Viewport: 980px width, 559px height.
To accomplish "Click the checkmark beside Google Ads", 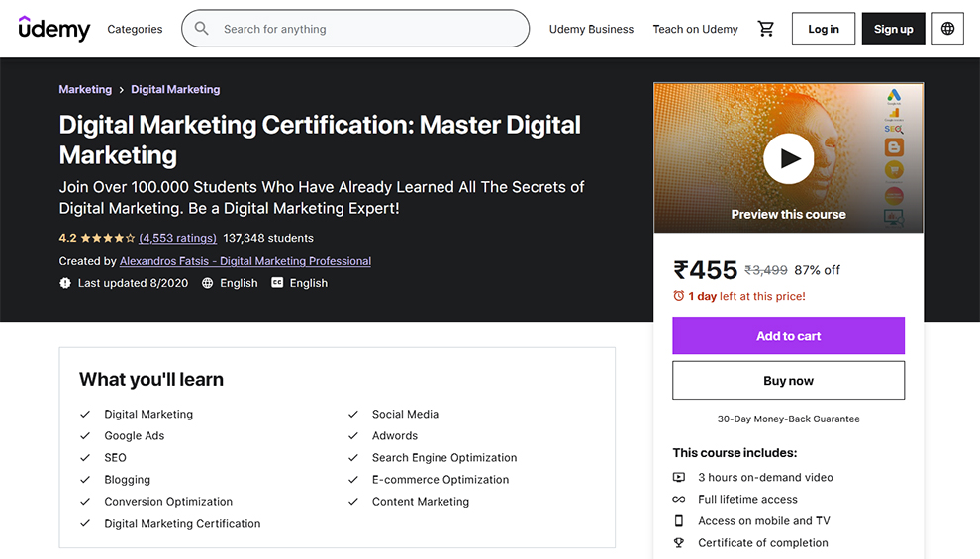I will tap(85, 436).
